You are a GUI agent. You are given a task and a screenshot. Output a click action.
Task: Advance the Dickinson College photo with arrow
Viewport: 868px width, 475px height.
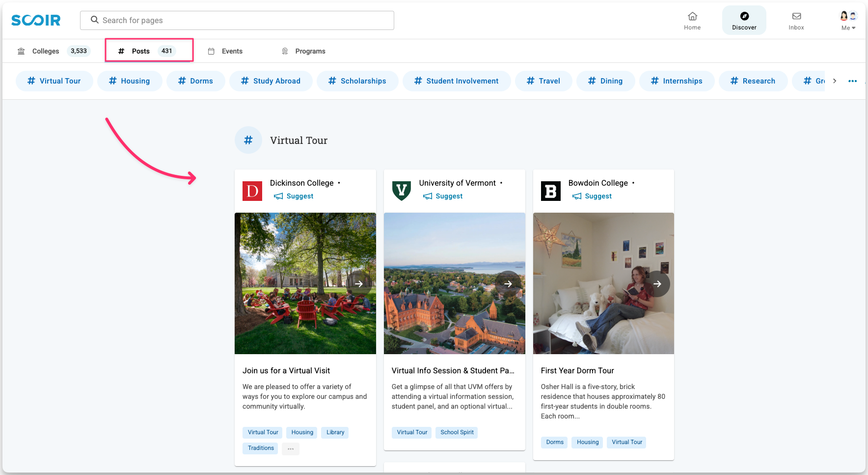pyautogui.click(x=359, y=284)
